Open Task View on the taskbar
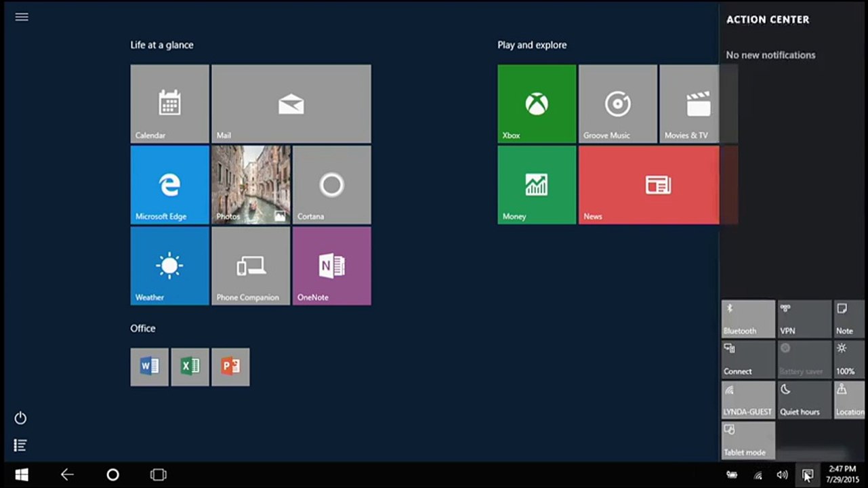The image size is (868, 488). click(x=158, y=475)
